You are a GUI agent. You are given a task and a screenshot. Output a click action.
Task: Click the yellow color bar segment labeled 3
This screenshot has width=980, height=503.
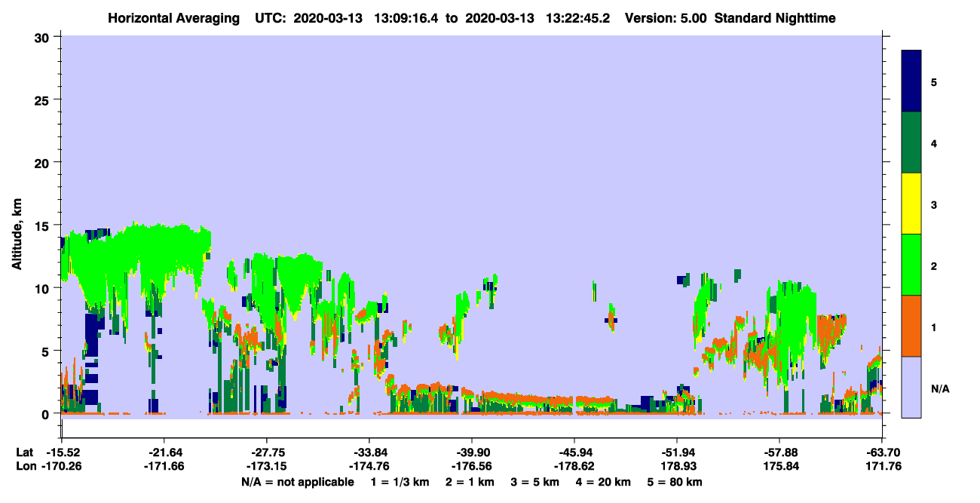tap(911, 204)
